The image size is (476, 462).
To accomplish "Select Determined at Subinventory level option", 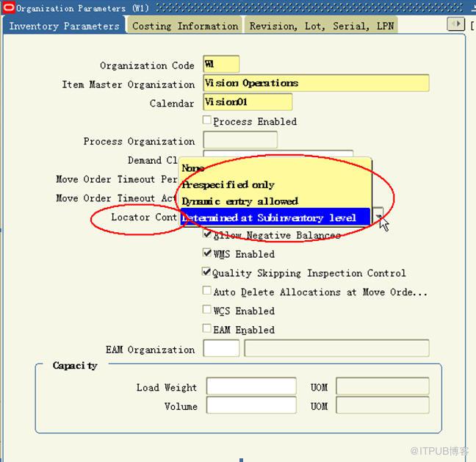I will pyautogui.click(x=275, y=217).
